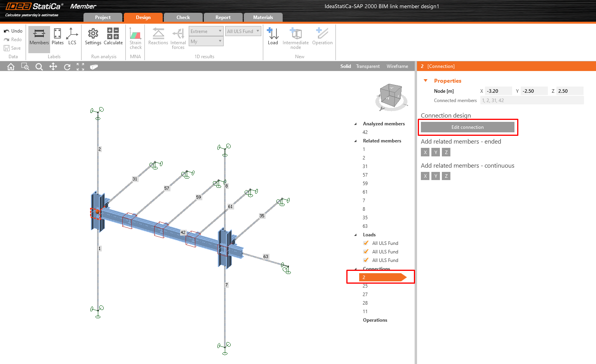Collapse the Properties section triangle
Screen dimensions: 596x364
click(x=426, y=81)
